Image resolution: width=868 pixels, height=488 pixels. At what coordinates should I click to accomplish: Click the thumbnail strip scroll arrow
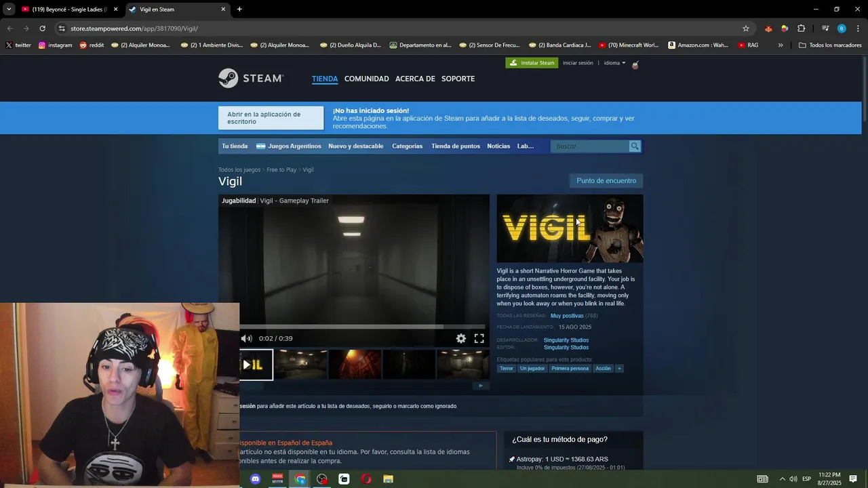pos(481,386)
